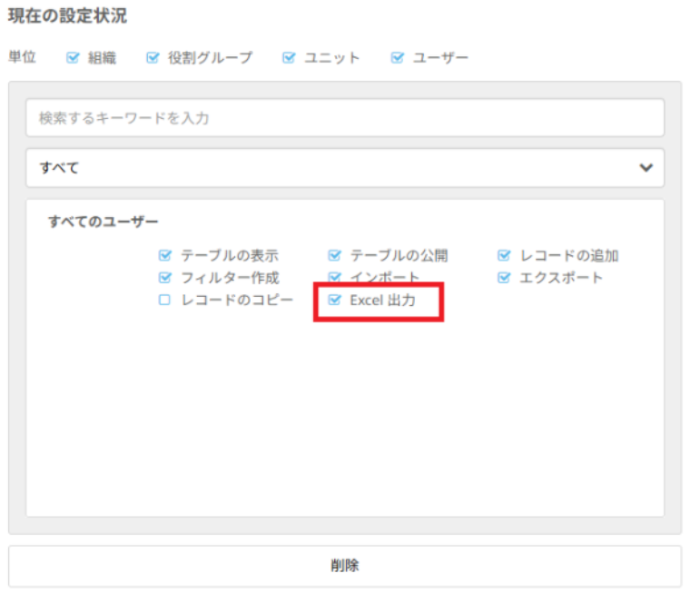Screen dimensions: 700x603
Task: Toggle インポート permission checkbox
Action: pos(334,277)
